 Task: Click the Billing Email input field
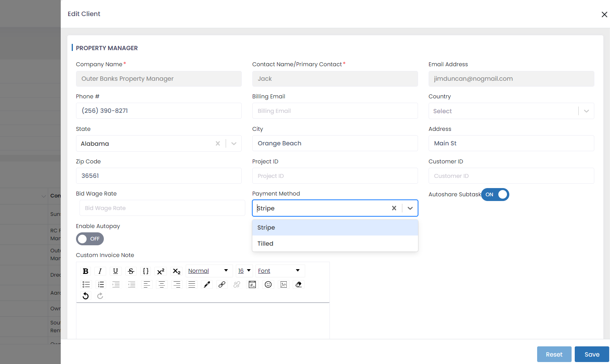[335, 110]
